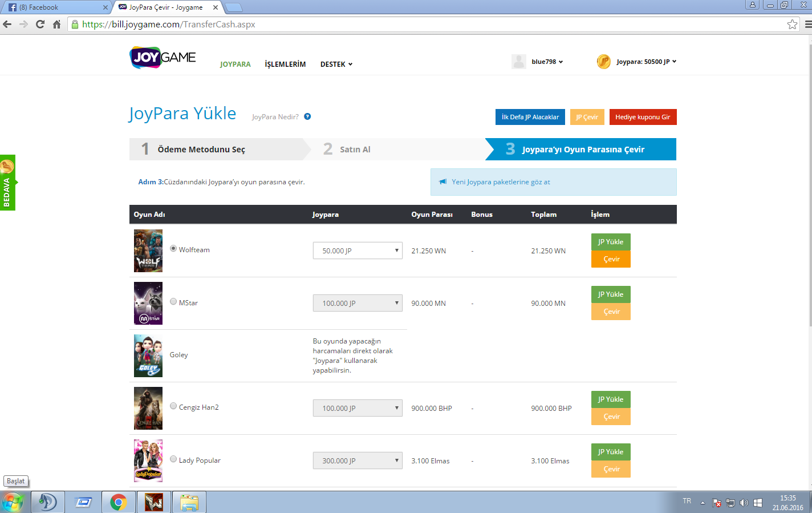This screenshot has height=513, width=812.
Task: Go forward in browser history
Action: [23, 24]
